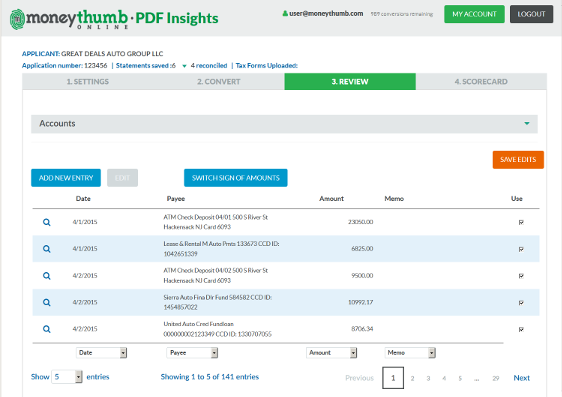This screenshot has height=397, width=562.
Task: Open magnifier for United Auto Cred row
Action: click(47, 329)
